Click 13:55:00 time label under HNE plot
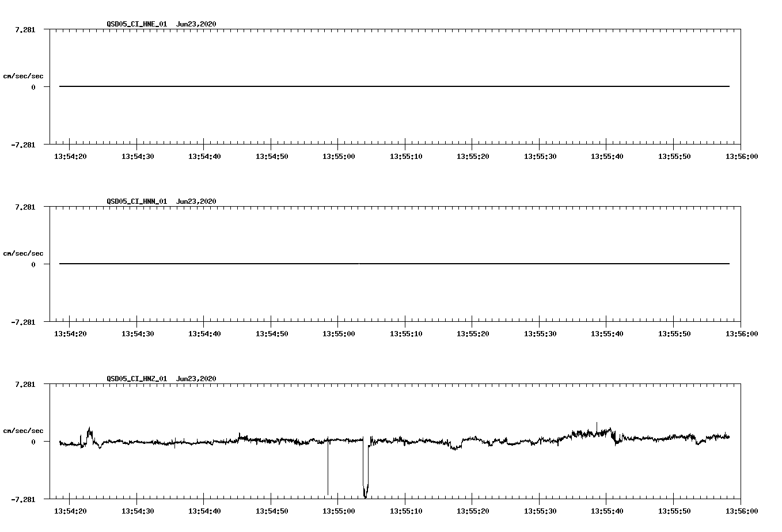782x532 pixels. (338, 156)
